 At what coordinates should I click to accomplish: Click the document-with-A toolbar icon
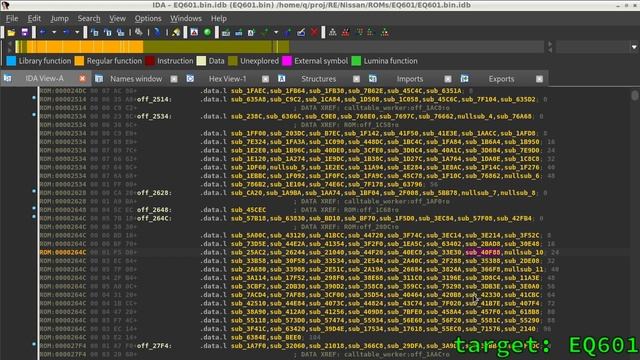pos(251,32)
